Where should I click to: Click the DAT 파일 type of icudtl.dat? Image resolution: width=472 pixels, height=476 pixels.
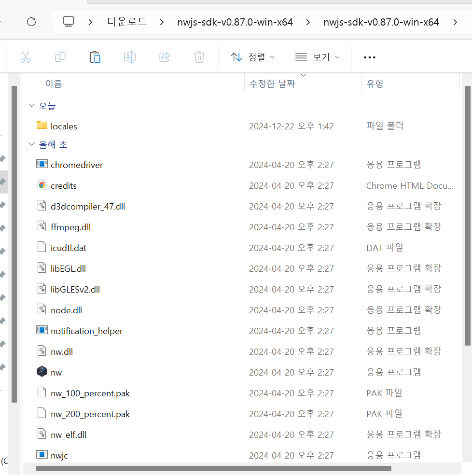pos(385,248)
